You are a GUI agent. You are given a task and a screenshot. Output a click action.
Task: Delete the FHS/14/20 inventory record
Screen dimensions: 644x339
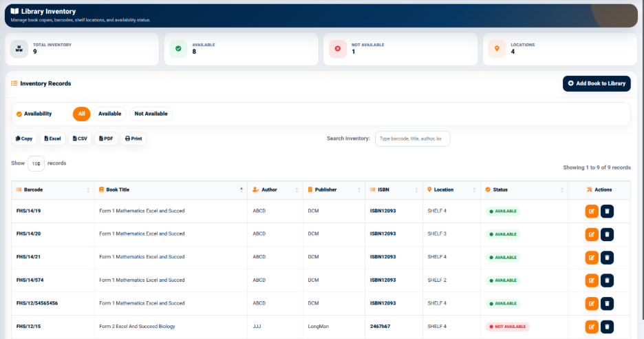[x=607, y=234]
